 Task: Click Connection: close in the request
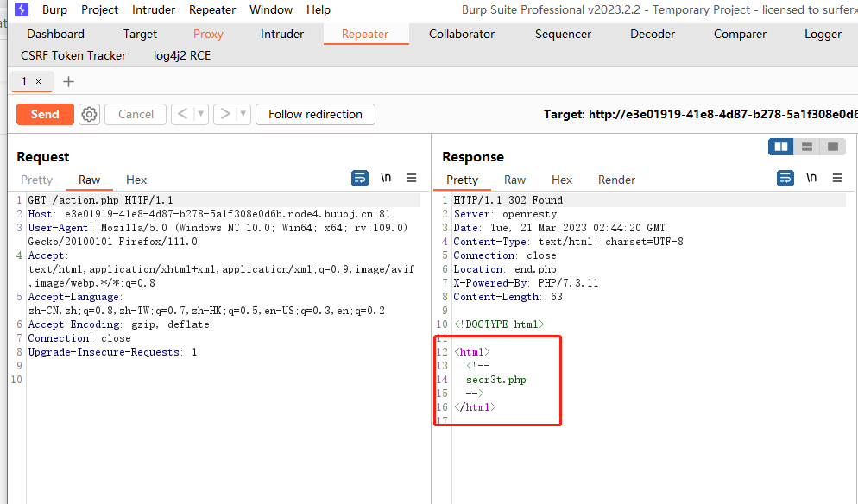point(79,338)
